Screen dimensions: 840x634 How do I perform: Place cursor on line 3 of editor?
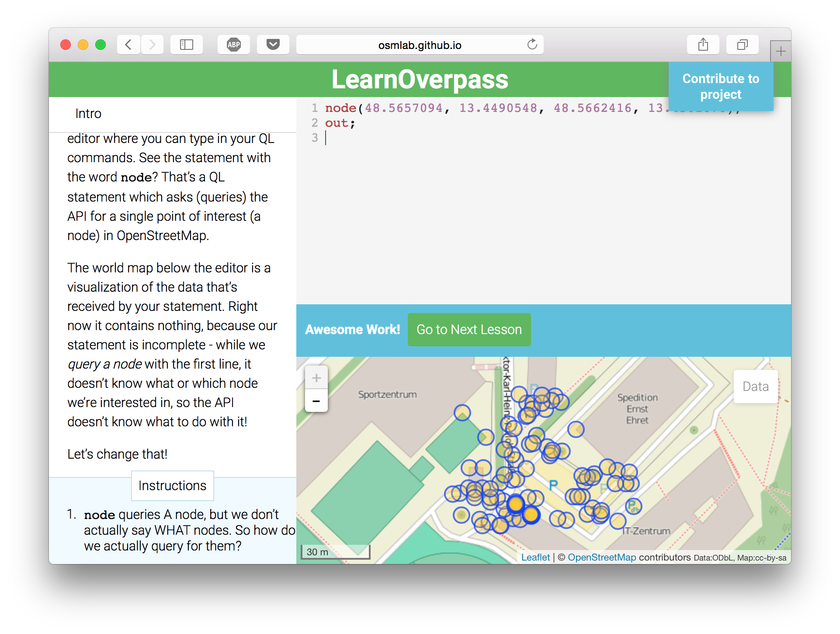coord(544,138)
